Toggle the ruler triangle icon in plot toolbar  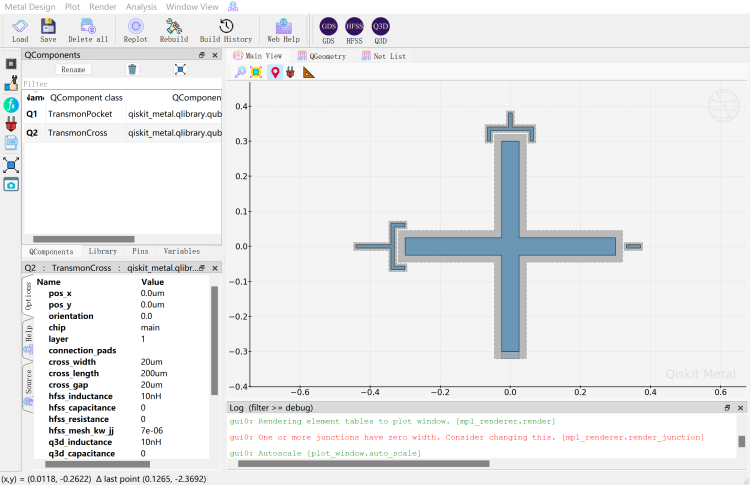pos(308,72)
